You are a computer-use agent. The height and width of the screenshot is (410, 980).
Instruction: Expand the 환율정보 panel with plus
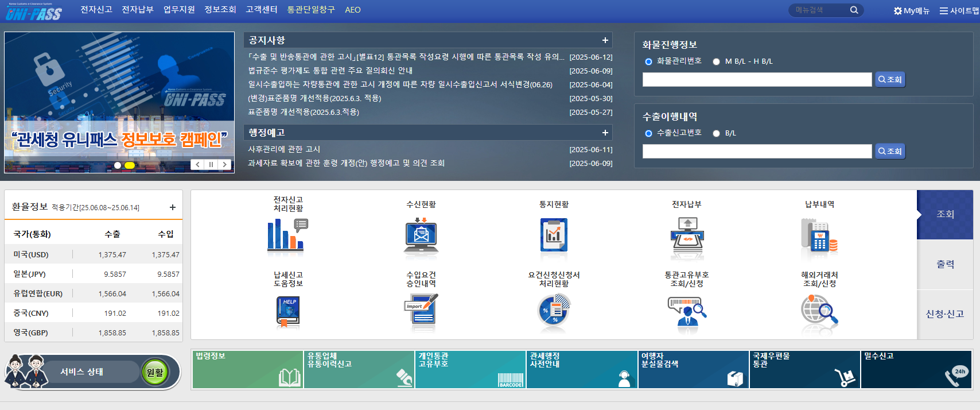[x=173, y=207]
